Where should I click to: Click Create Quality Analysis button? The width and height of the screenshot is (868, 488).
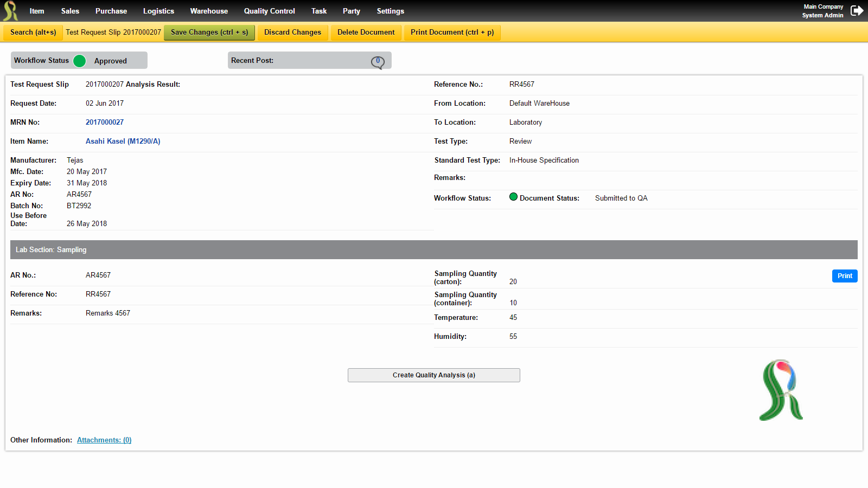pyautogui.click(x=434, y=375)
